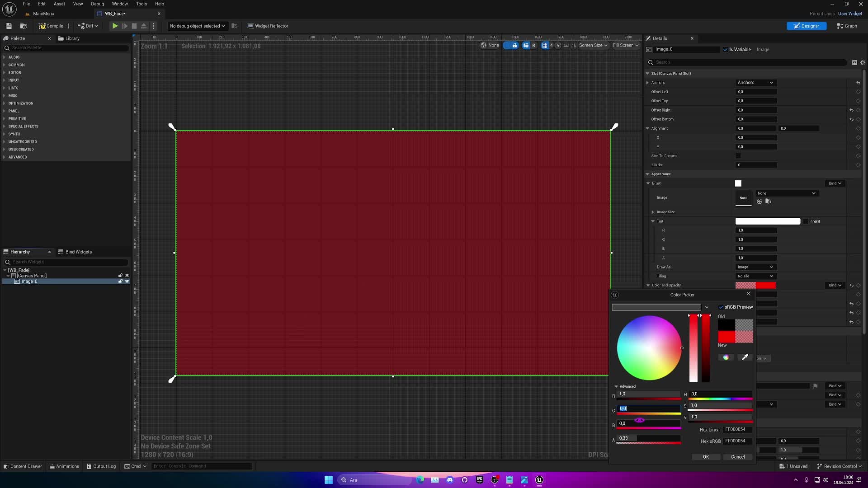The width and height of the screenshot is (868, 488).
Task: Confirm color with OK button
Action: click(706, 457)
